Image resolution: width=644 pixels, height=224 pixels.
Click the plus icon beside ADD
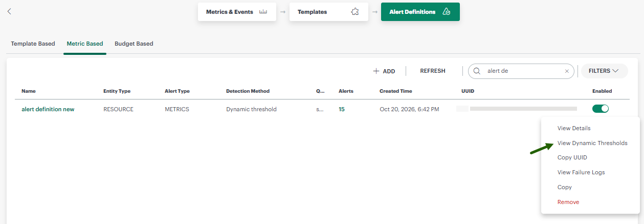click(x=376, y=71)
